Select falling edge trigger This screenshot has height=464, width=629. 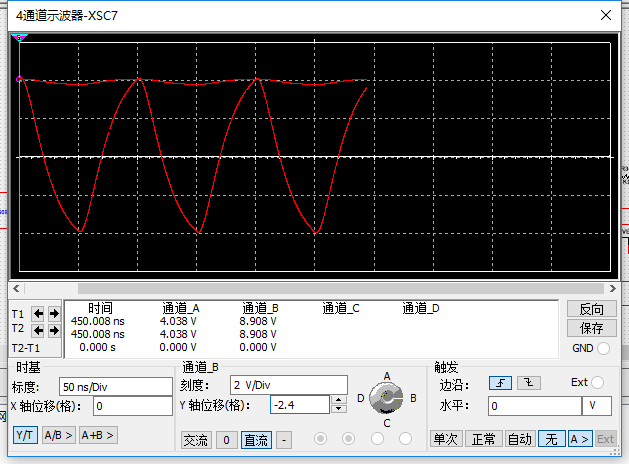(529, 383)
